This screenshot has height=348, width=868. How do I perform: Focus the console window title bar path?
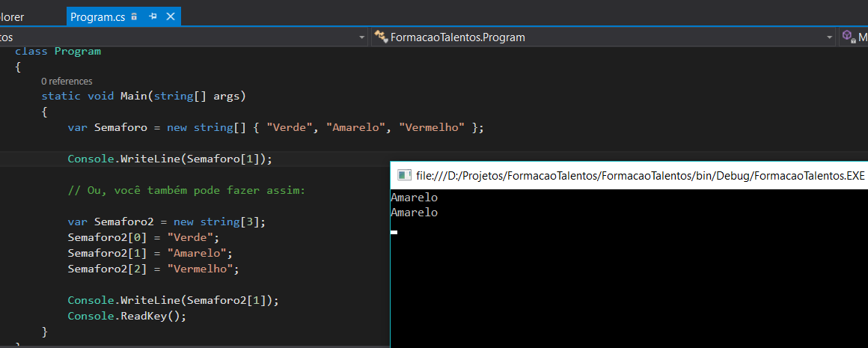point(640,176)
